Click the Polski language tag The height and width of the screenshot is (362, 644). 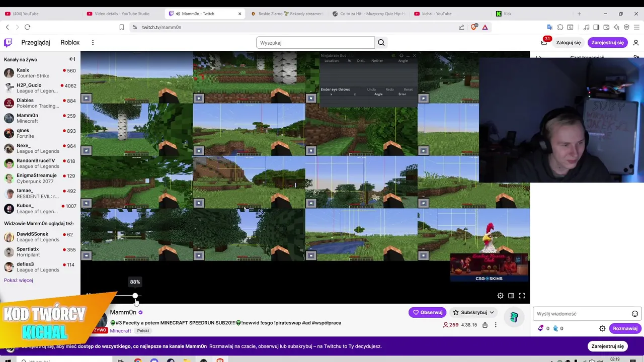click(143, 331)
